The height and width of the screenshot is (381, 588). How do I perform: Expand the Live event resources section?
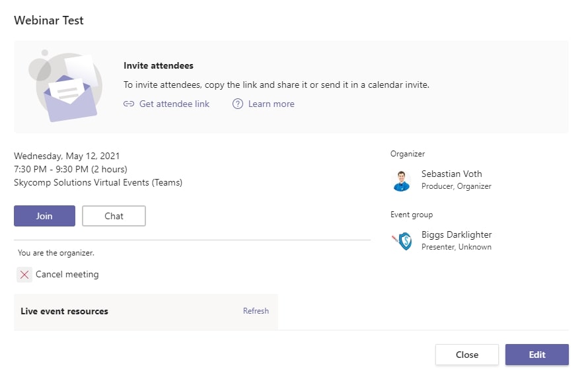[x=63, y=310]
